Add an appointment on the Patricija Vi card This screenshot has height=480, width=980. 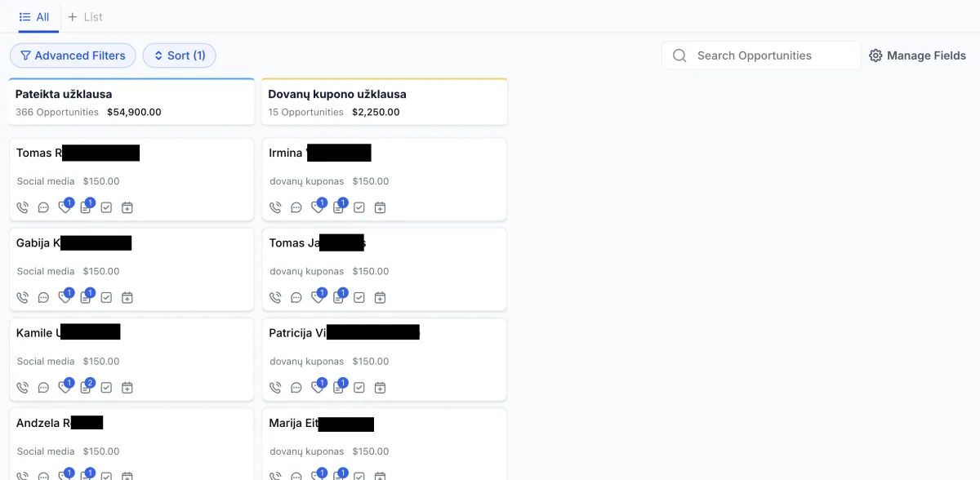(380, 387)
